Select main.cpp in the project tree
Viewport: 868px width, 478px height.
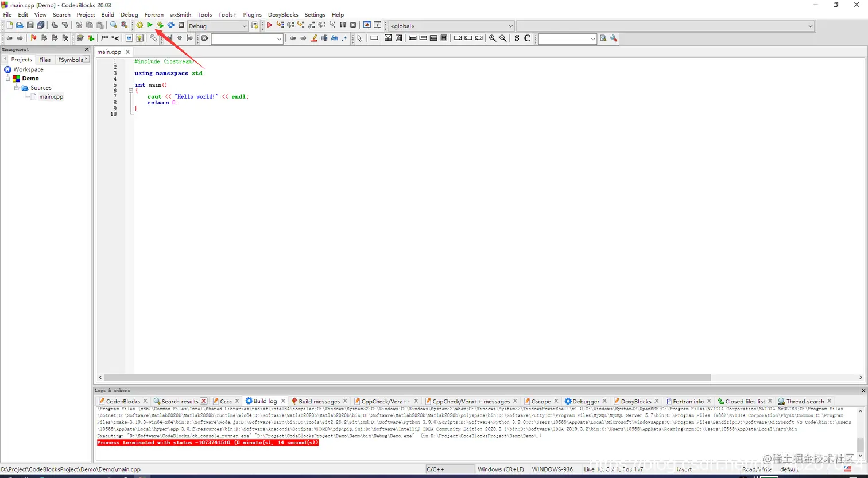click(51, 96)
